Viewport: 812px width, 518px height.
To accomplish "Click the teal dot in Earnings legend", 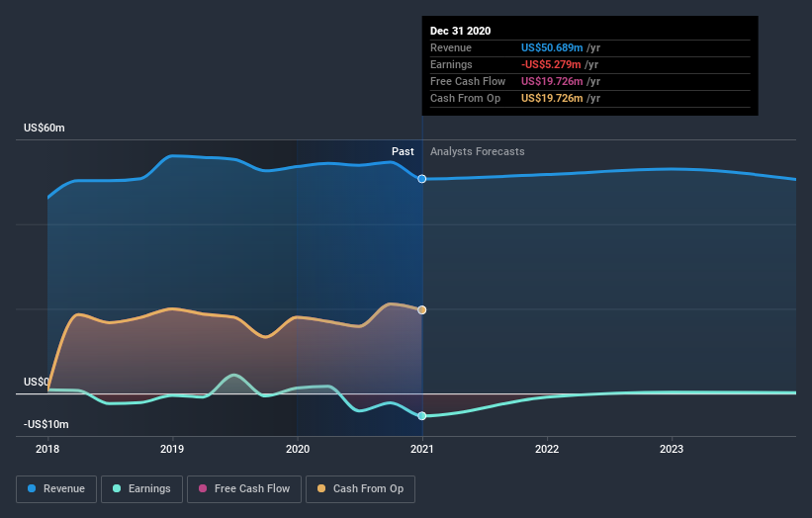I will coord(117,488).
